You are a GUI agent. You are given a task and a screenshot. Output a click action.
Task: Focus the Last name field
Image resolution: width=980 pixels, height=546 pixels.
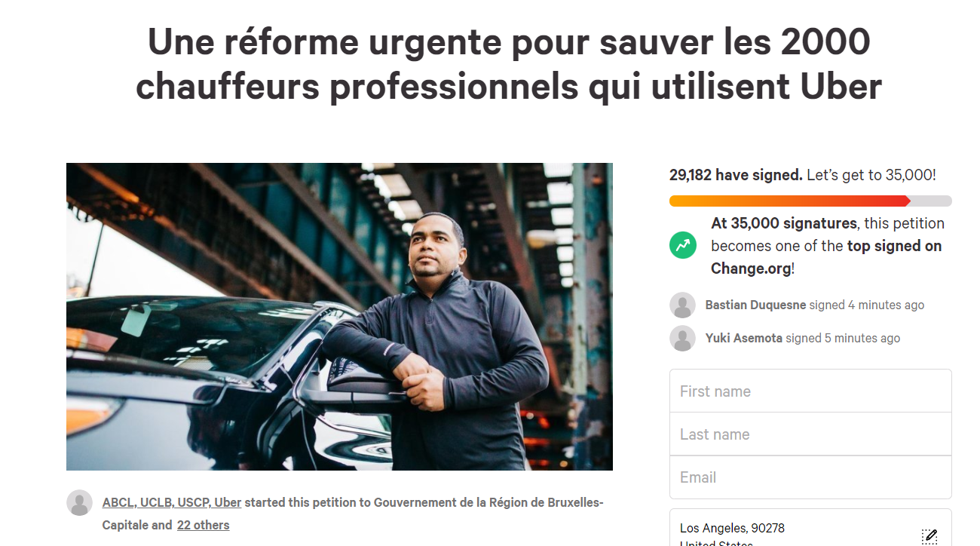pyautogui.click(x=810, y=434)
